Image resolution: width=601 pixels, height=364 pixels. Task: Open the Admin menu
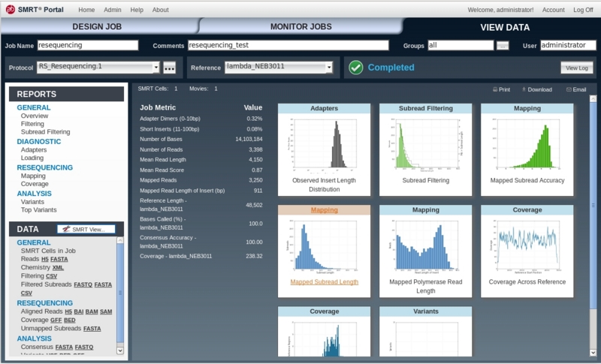point(112,10)
